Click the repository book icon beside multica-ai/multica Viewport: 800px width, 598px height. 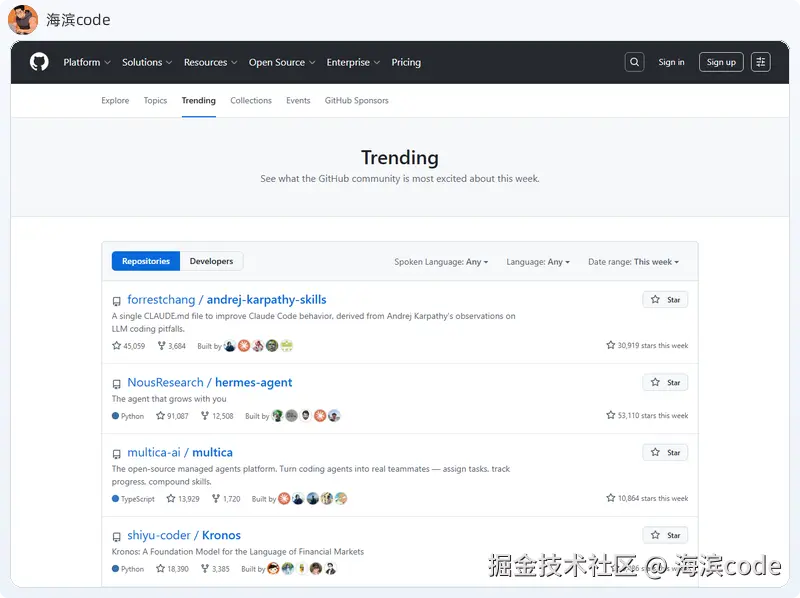coord(117,453)
